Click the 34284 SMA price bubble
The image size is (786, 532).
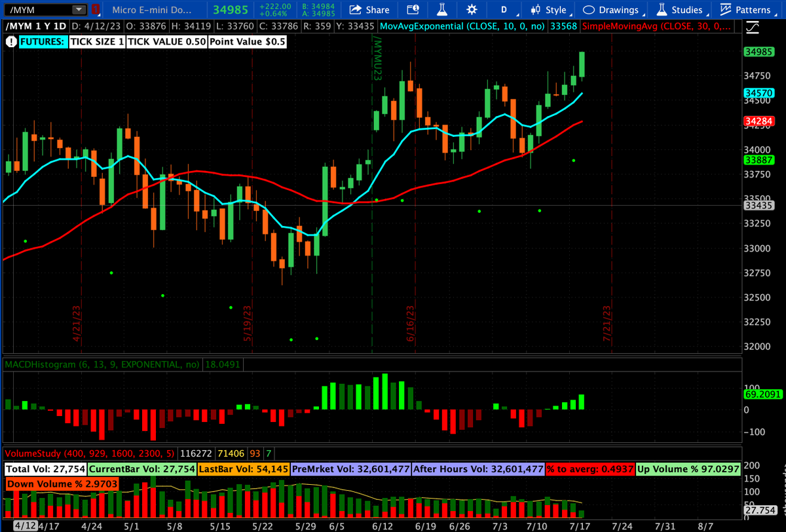click(760, 121)
